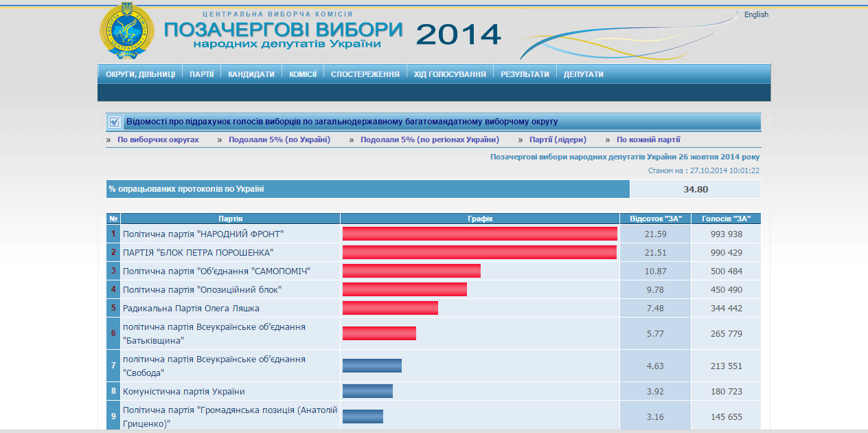Click the red bar for "САМОПОМІЧ"
This screenshot has height=433, width=868.
tap(411, 271)
